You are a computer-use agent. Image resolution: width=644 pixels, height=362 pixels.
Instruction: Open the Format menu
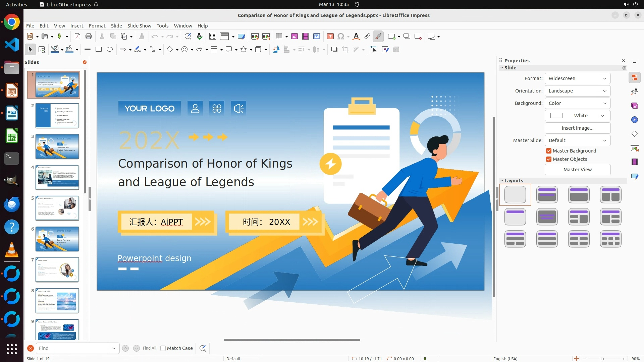[x=97, y=26]
